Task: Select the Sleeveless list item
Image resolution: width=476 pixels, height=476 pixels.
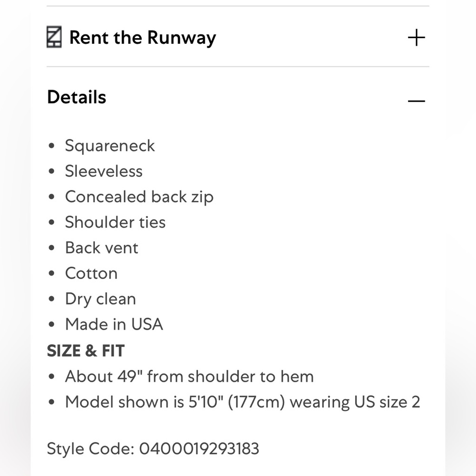Action: [104, 171]
